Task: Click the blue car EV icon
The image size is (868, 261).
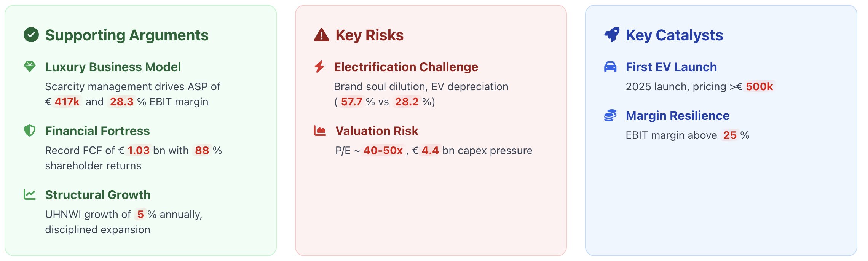Action: click(610, 67)
